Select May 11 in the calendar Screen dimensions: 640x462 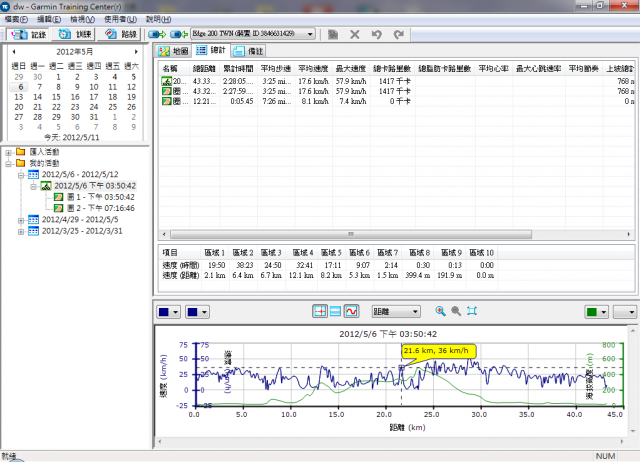[x=113, y=87]
